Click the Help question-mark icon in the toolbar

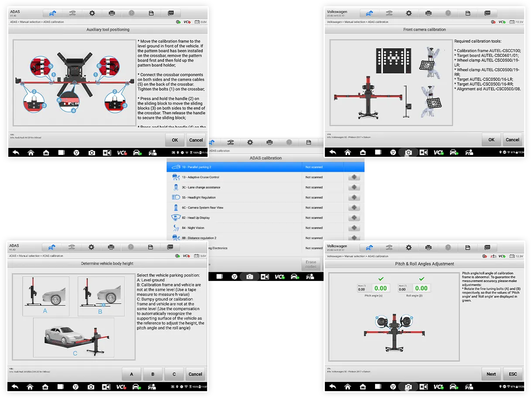click(131, 13)
